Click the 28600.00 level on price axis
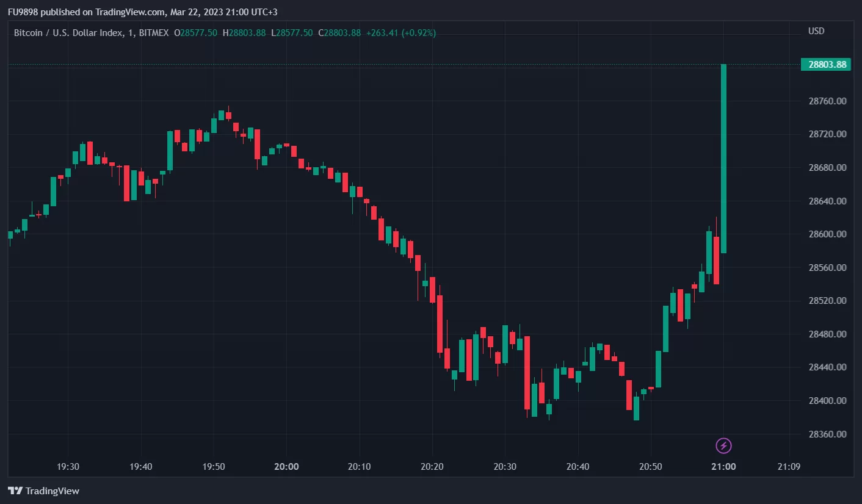 point(827,234)
